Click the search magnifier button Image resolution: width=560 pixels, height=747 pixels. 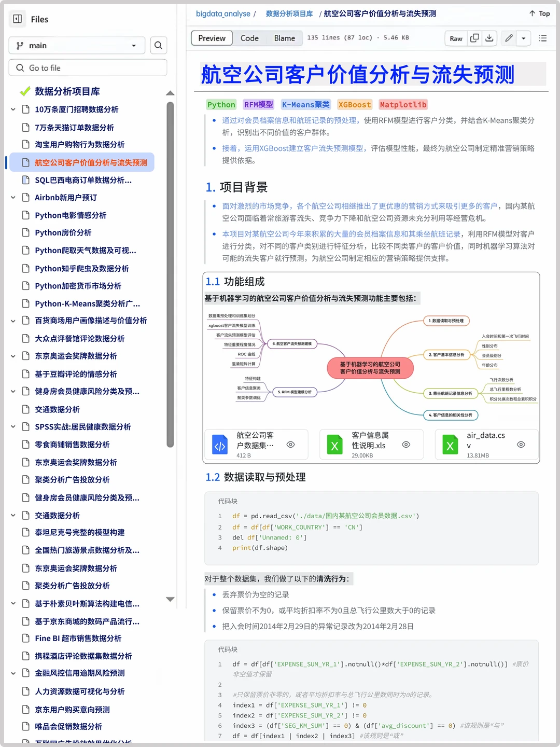point(158,46)
